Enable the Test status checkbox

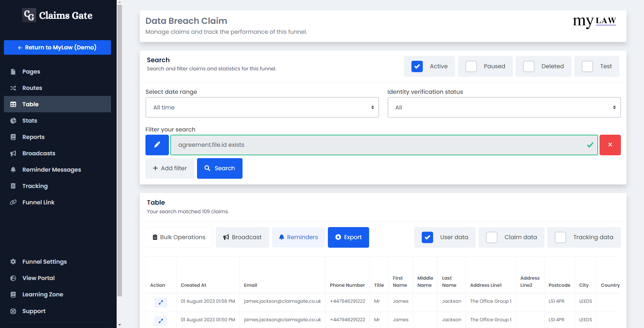(587, 66)
